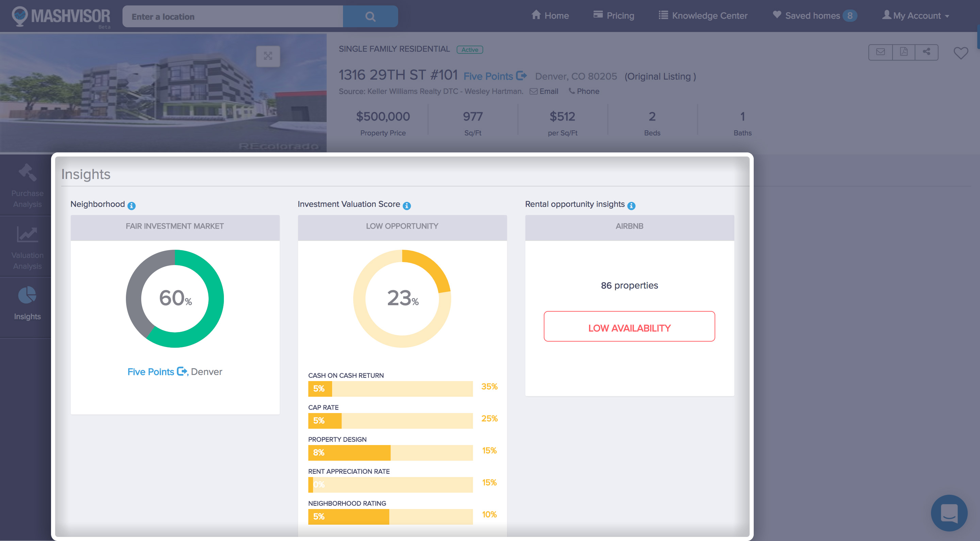
Task: Select the Insights sidebar tab
Action: coord(27,304)
